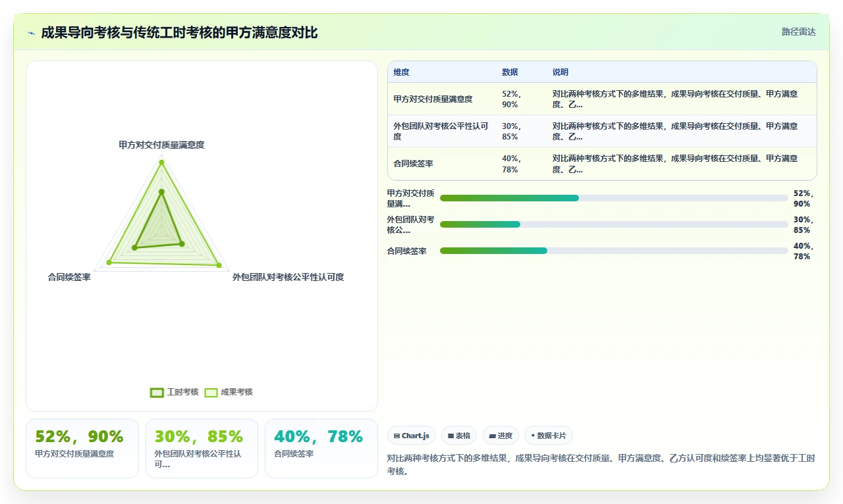
Task: Select the 外包团队对考核公平性认可度 table row cell
Action: coord(441,132)
